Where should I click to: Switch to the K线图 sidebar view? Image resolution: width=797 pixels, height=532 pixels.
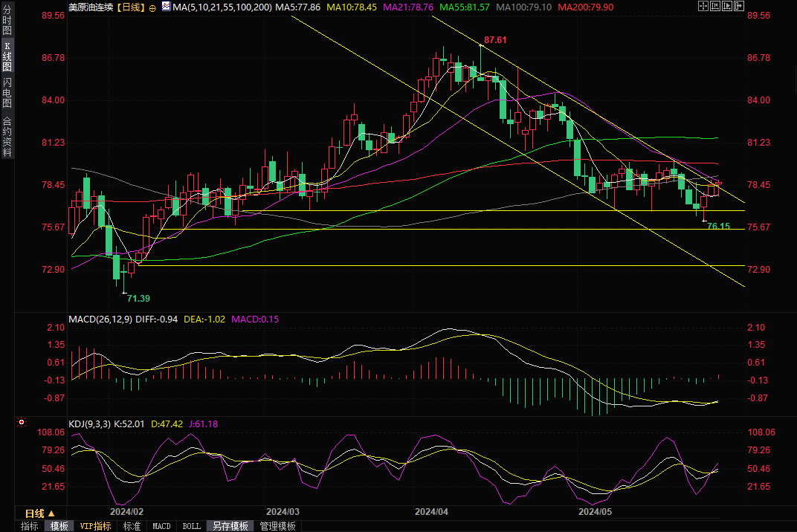7,56
